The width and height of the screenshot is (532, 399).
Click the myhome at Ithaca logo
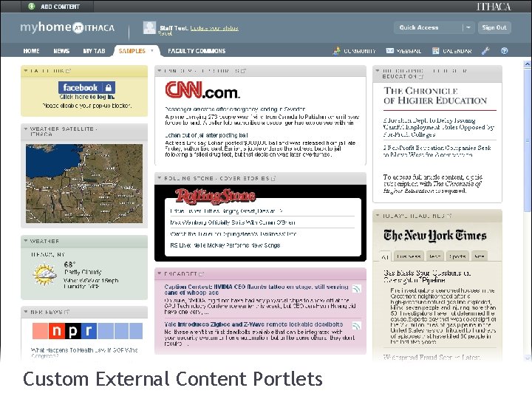coord(67,27)
